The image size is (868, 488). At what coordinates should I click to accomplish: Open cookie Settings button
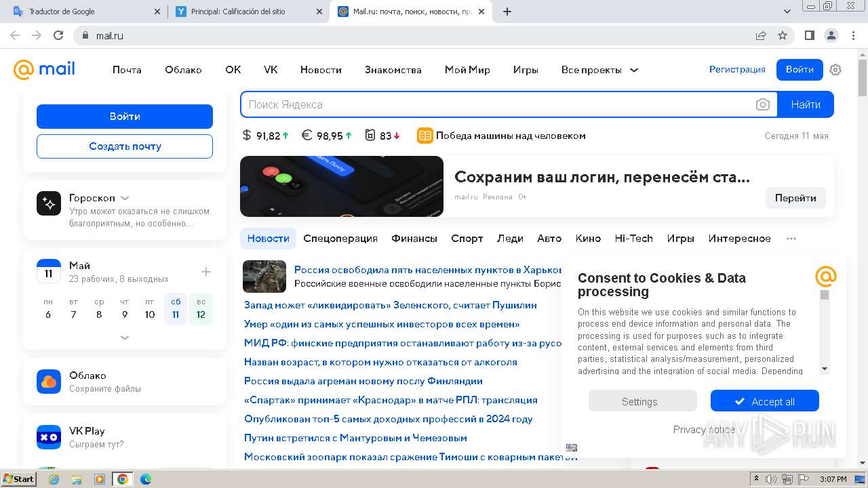[x=642, y=401]
